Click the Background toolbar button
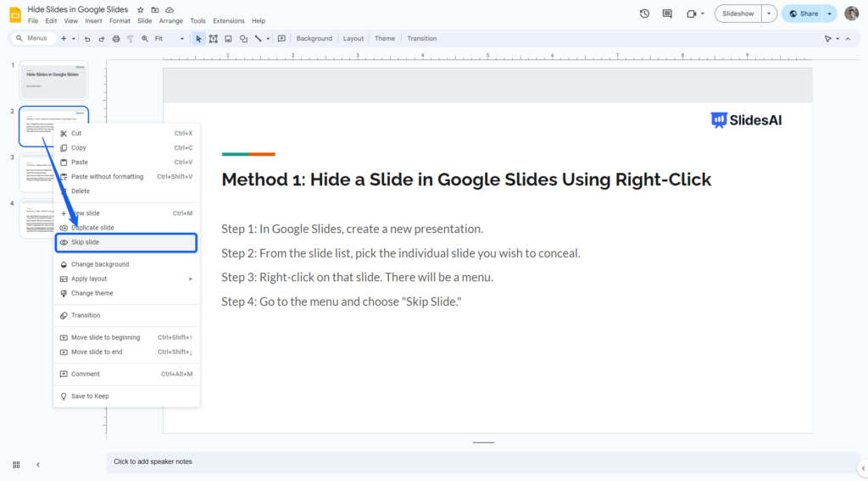 click(x=314, y=38)
